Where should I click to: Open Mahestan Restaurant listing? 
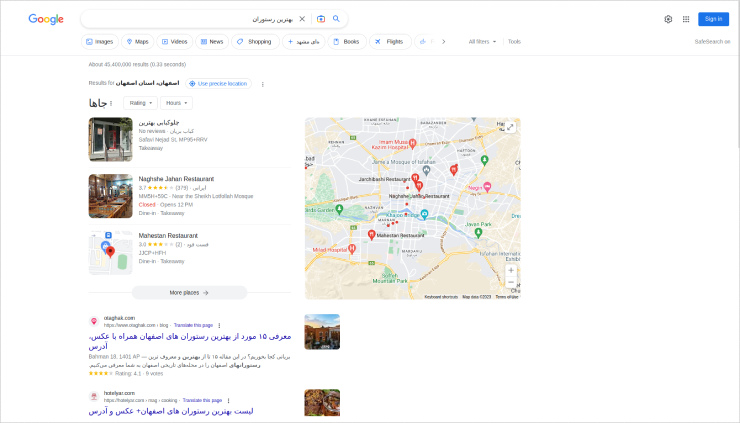tap(168, 236)
